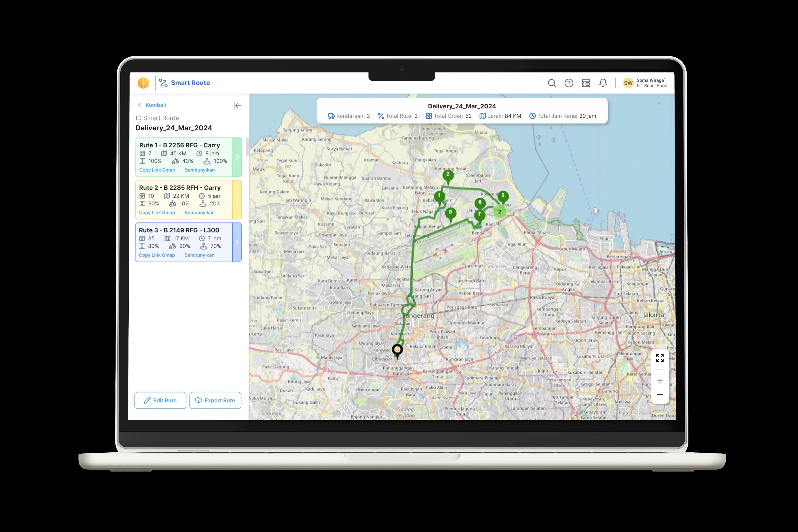The image size is (798, 532).
Task: Expand Rute 2 yellow chevron
Action: pyautogui.click(x=237, y=200)
